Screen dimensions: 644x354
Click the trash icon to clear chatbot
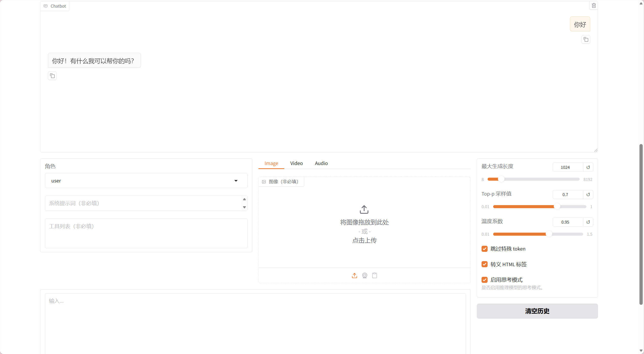594,6
